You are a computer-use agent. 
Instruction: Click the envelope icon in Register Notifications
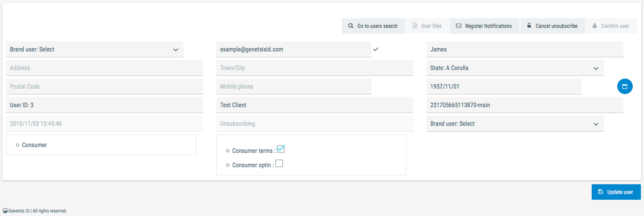[459, 26]
